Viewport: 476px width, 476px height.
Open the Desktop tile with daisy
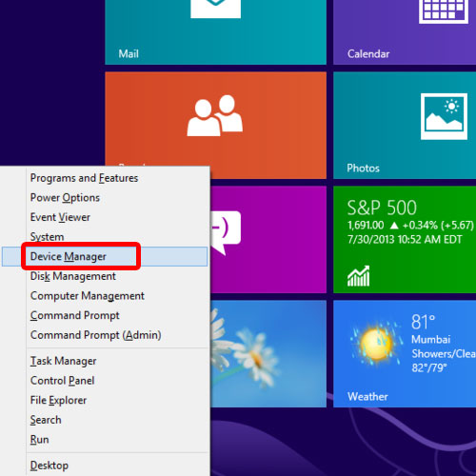coord(268,354)
